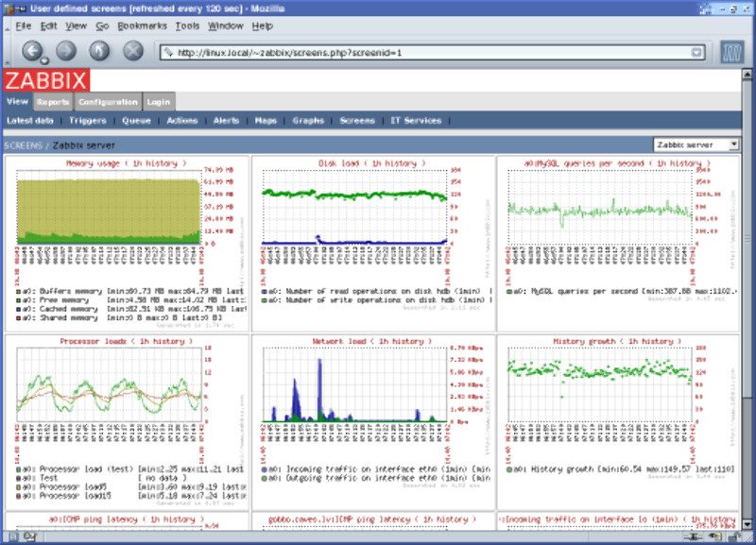Switch to the Configuration tab

tap(109, 102)
